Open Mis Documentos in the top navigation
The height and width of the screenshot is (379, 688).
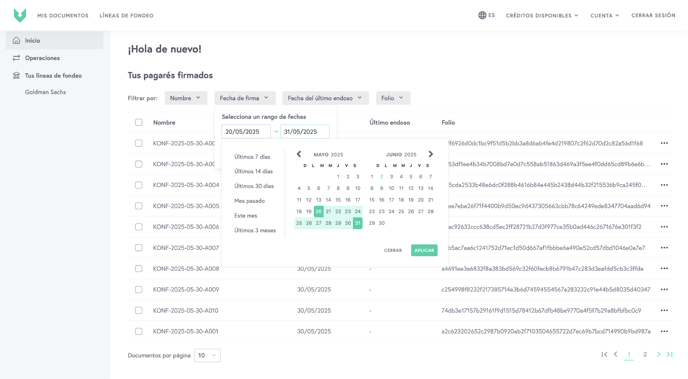[63, 15]
